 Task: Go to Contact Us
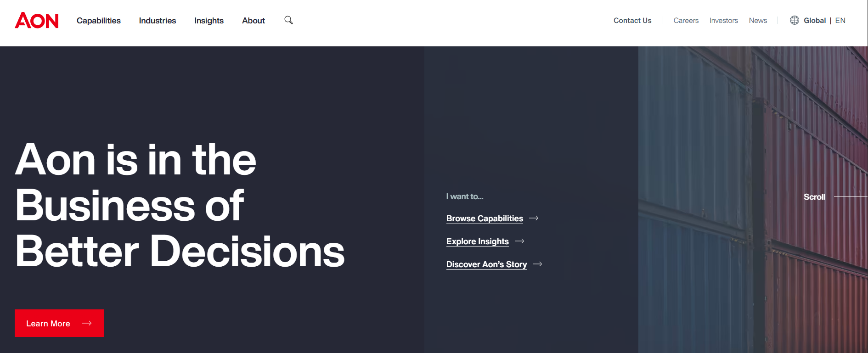pyautogui.click(x=632, y=20)
